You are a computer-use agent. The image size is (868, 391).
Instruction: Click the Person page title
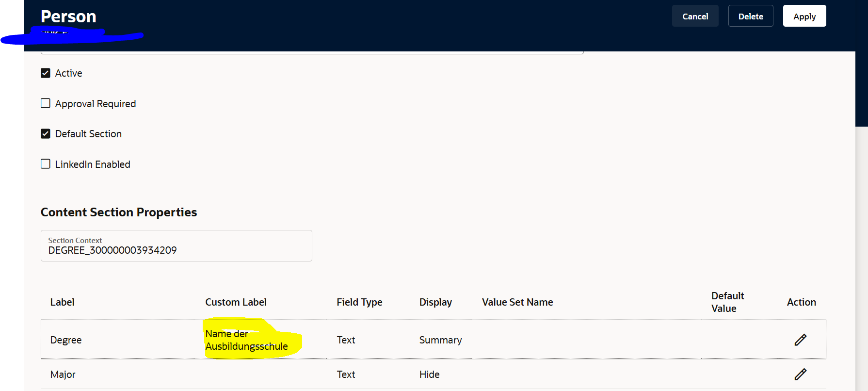click(x=68, y=16)
